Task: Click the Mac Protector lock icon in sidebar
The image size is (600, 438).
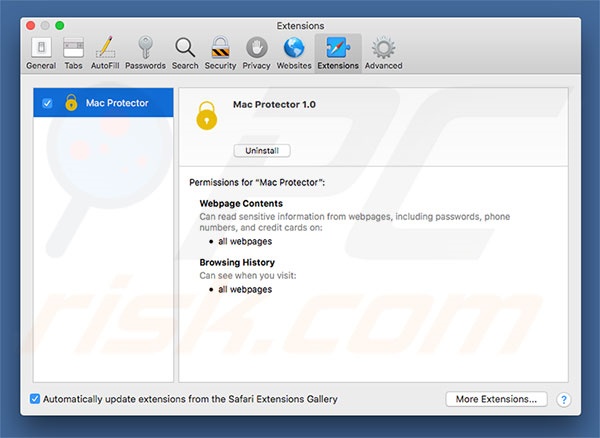Action: 71,103
